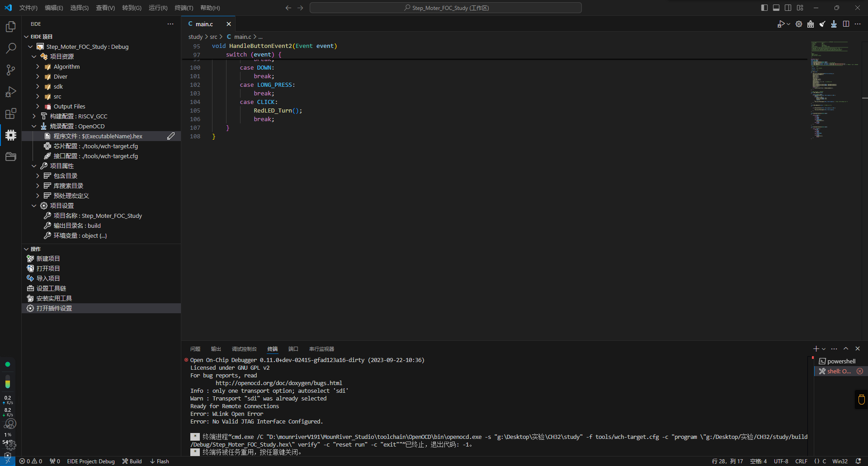
Task: Click 设置工具链 operation
Action: pos(101,288)
